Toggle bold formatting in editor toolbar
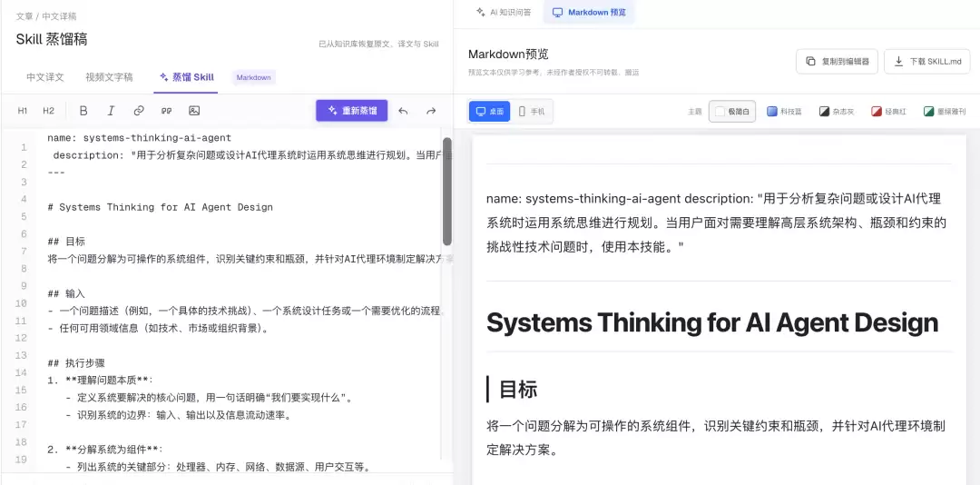980x485 pixels. [83, 111]
